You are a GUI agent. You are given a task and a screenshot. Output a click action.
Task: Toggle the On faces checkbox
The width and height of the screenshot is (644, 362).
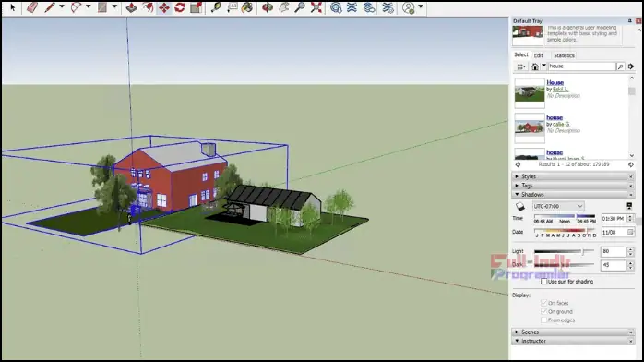click(x=543, y=302)
